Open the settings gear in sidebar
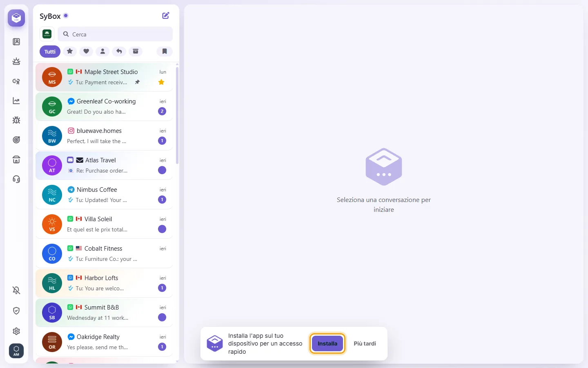Image resolution: width=588 pixels, height=368 pixels. click(x=16, y=331)
